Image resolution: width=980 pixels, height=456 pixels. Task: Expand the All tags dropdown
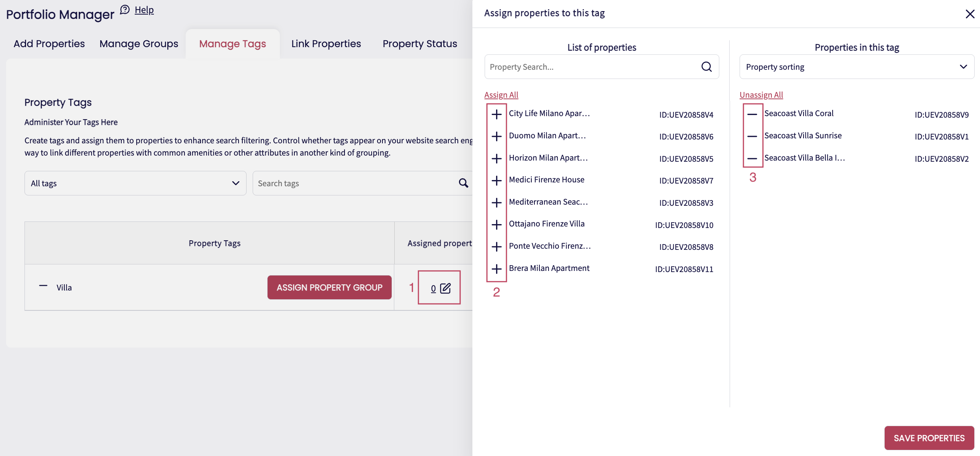135,183
